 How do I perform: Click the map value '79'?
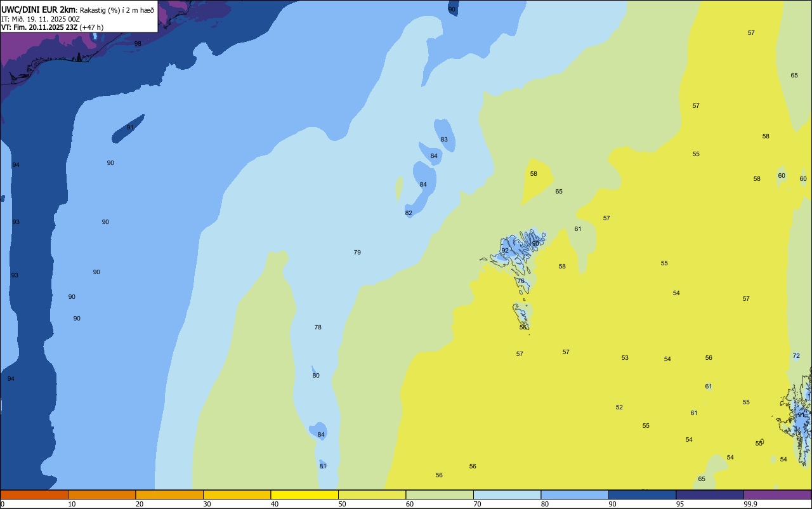tap(357, 252)
